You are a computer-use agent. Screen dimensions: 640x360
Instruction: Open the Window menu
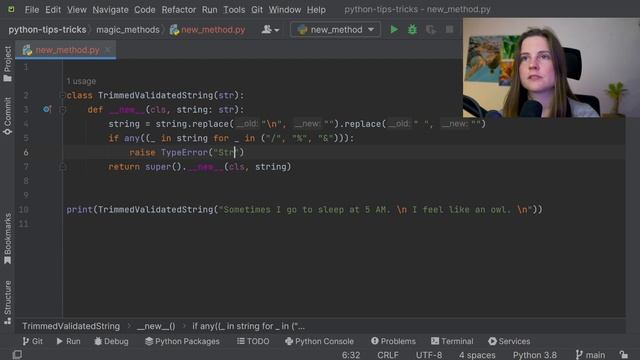(284, 9)
